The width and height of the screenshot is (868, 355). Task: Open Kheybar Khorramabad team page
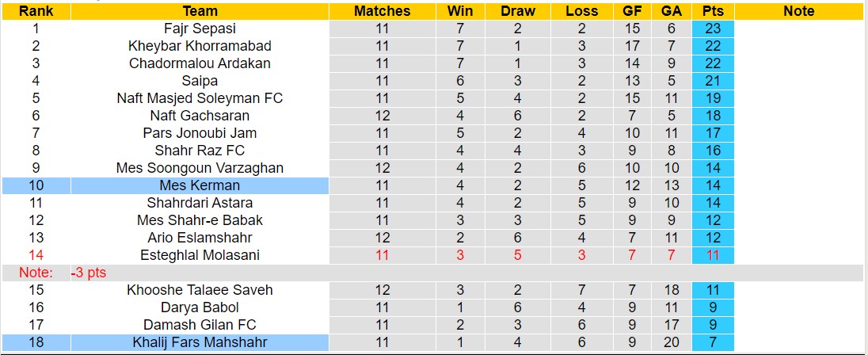coord(200,46)
